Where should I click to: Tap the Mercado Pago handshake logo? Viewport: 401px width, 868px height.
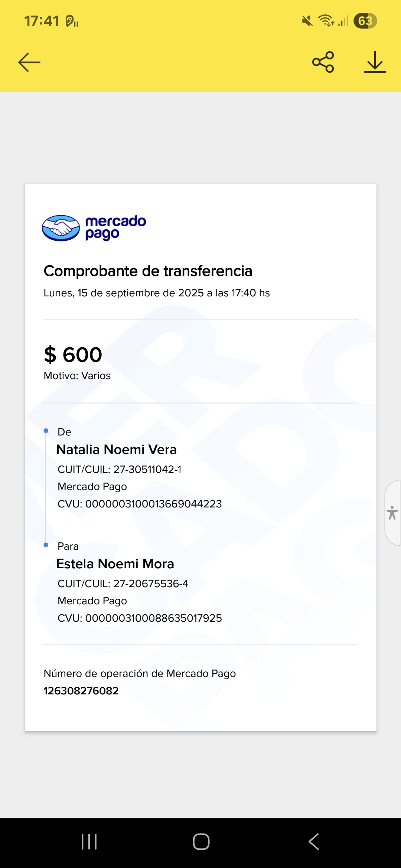point(61,228)
